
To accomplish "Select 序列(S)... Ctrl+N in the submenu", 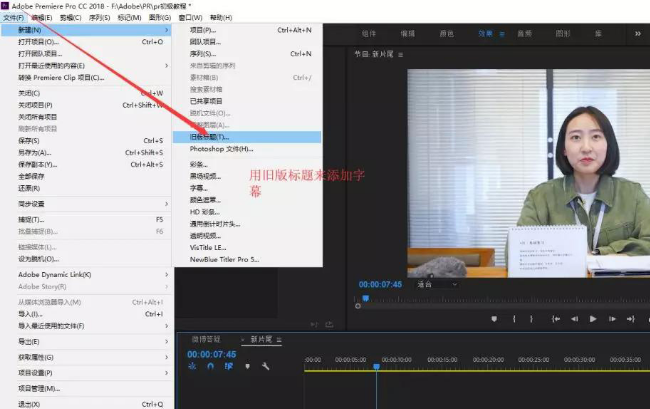I will [x=247, y=53].
